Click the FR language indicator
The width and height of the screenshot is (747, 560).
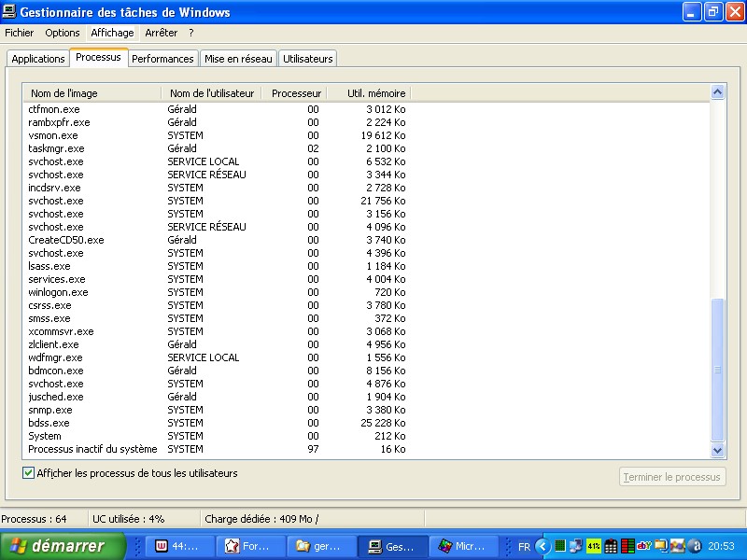tap(524, 547)
